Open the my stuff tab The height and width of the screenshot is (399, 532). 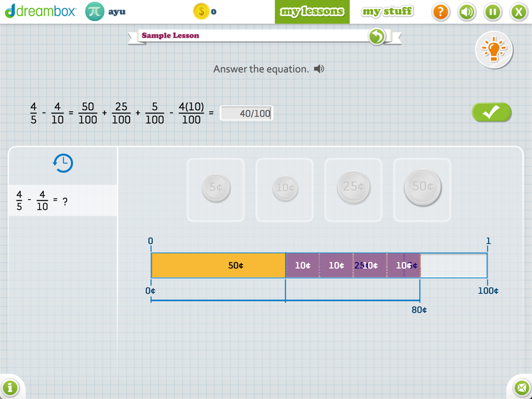pos(387,12)
